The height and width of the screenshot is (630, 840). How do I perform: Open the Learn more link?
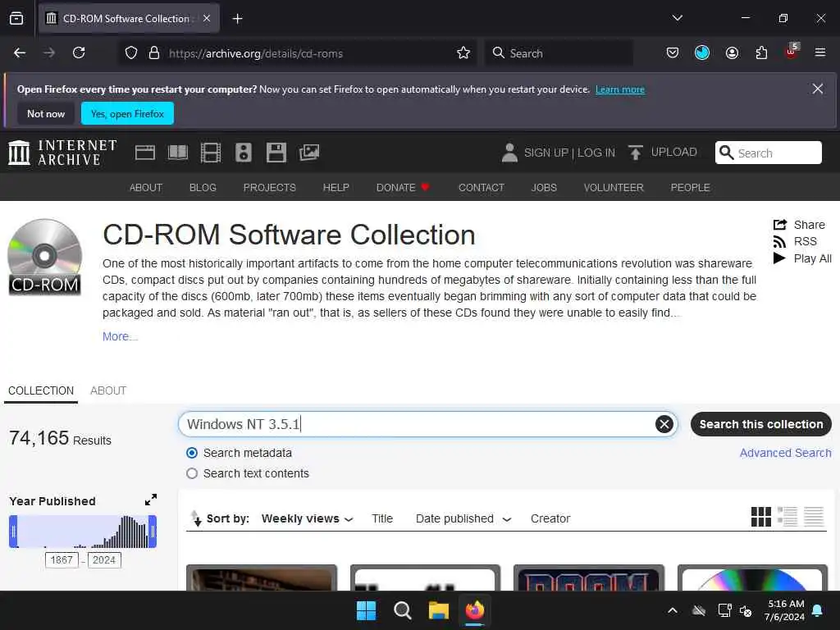coord(620,89)
